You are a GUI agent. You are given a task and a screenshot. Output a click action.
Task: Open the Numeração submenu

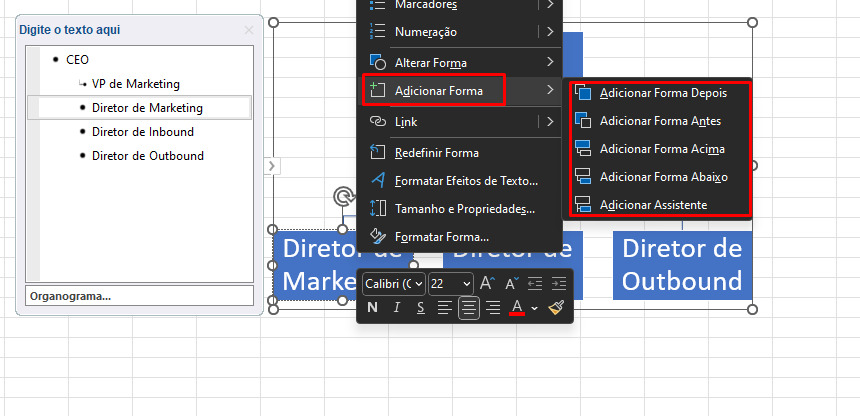[x=460, y=32]
